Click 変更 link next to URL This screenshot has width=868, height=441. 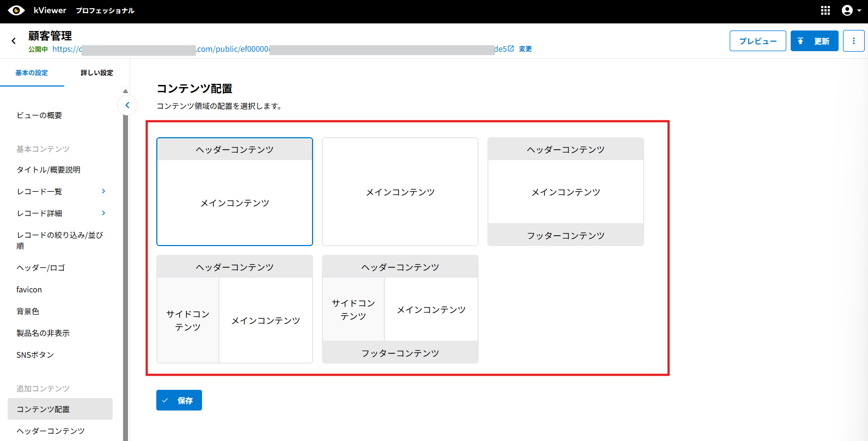click(525, 49)
